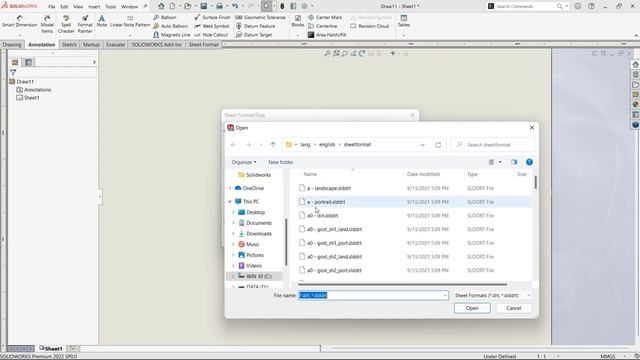Open Linear Note Pattern tool
Screen dimensions: 640x360
[x=130, y=21]
